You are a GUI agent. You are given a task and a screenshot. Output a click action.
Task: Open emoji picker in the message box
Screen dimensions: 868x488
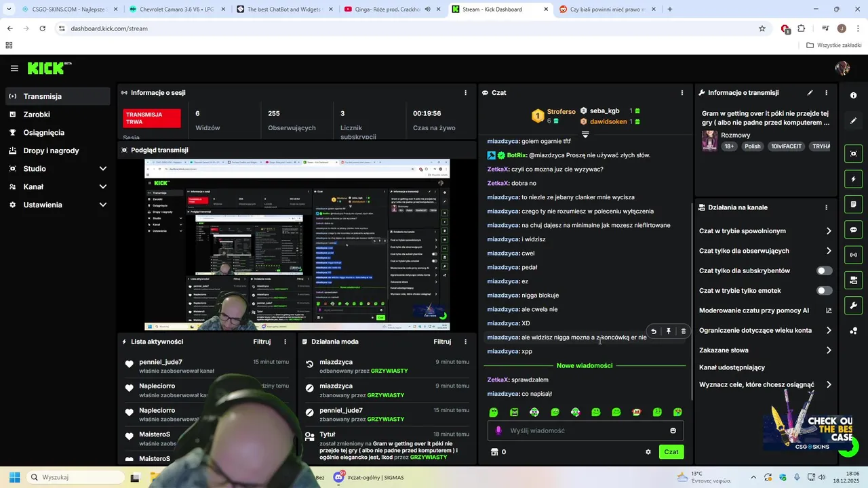pos(673,430)
